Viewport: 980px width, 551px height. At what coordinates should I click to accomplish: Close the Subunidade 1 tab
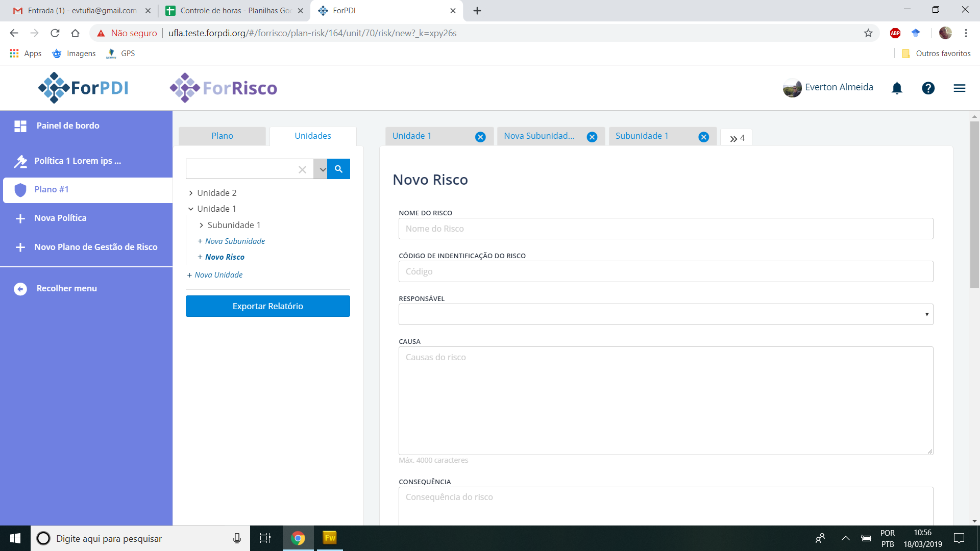[x=703, y=137]
